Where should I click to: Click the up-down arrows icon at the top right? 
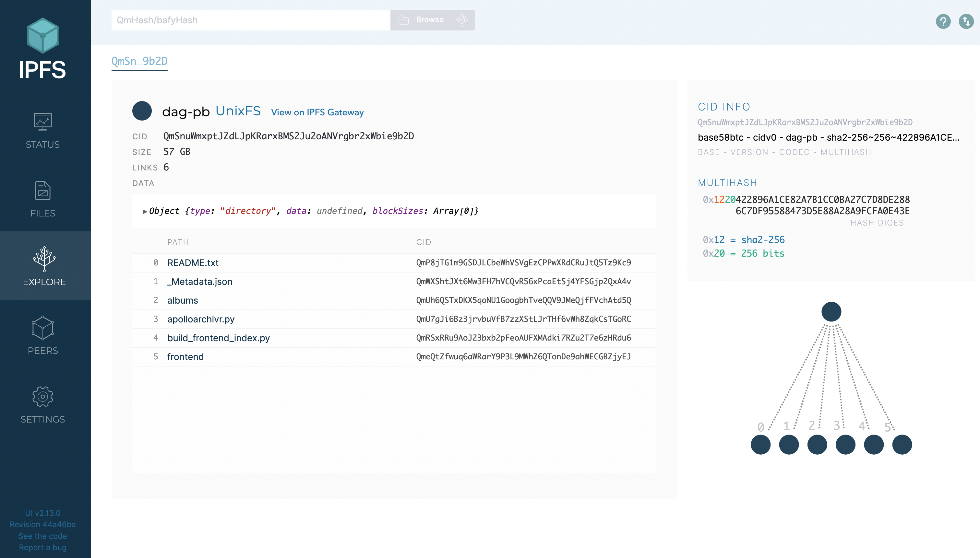966,21
